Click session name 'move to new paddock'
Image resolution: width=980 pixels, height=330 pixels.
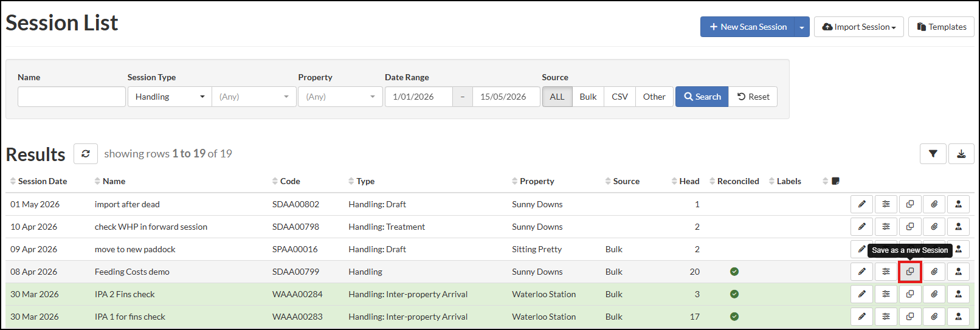pyautogui.click(x=135, y=249)
